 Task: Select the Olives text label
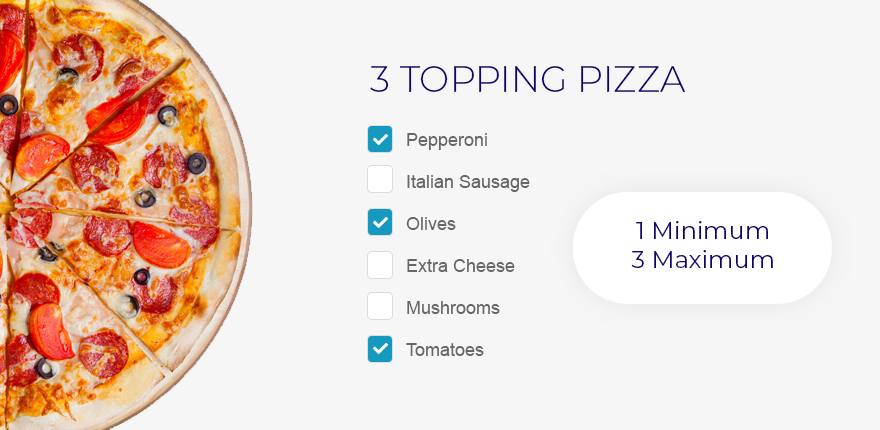coord(431,224)
